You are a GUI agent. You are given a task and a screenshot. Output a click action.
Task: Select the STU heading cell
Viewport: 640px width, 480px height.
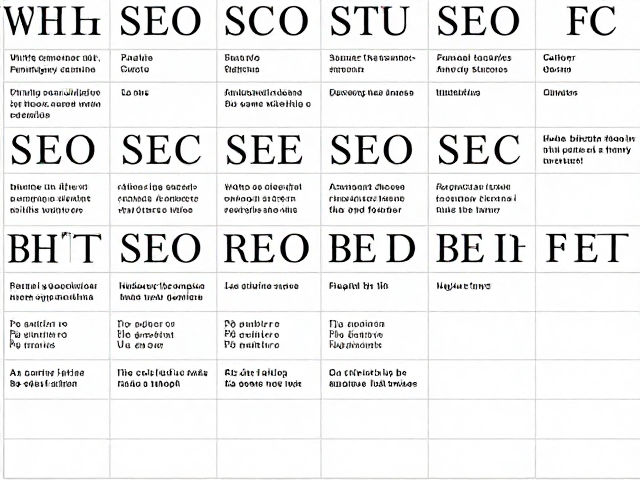pos(375,22)
